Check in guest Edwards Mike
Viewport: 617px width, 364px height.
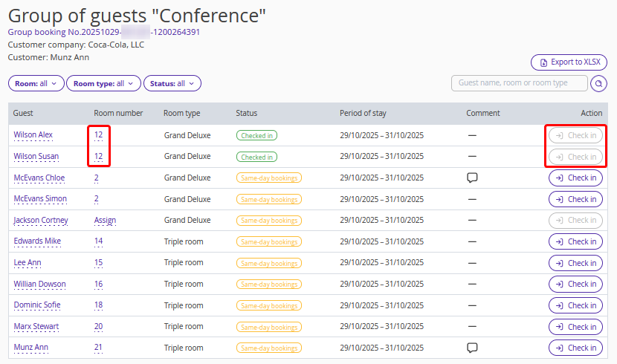pos(575,241)
